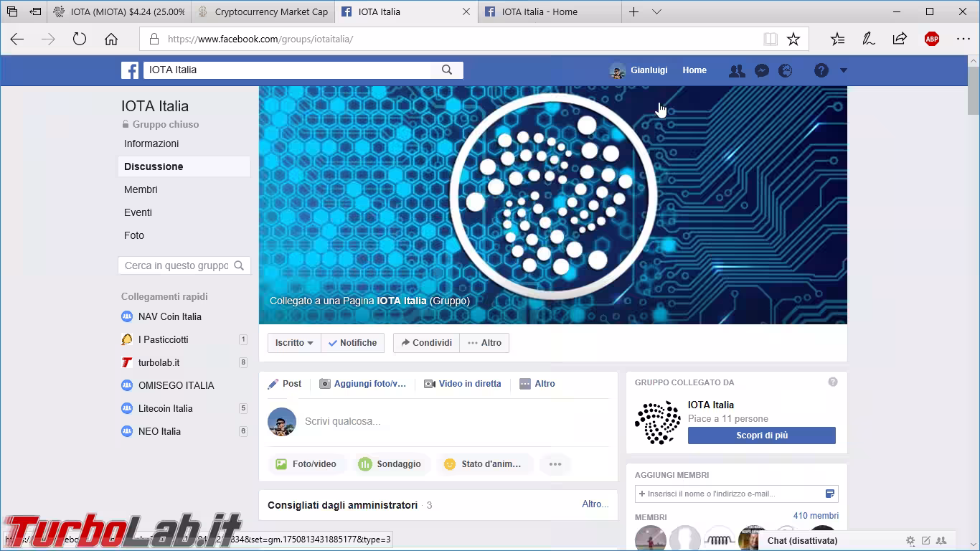Open the 410 membri link
The height and width of the screenshot is (551, 980).
tap(816, 516)
